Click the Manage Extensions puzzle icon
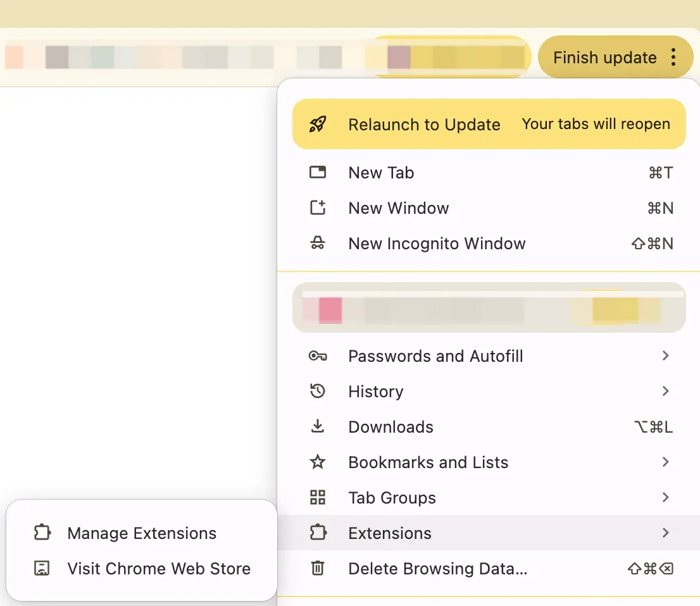 point(42,533)
